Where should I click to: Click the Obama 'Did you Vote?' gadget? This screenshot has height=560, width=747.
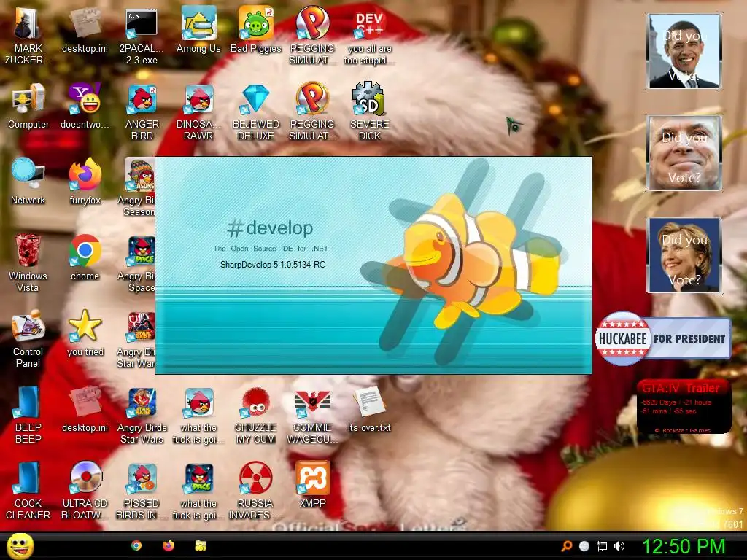click(x=684, y=51)
